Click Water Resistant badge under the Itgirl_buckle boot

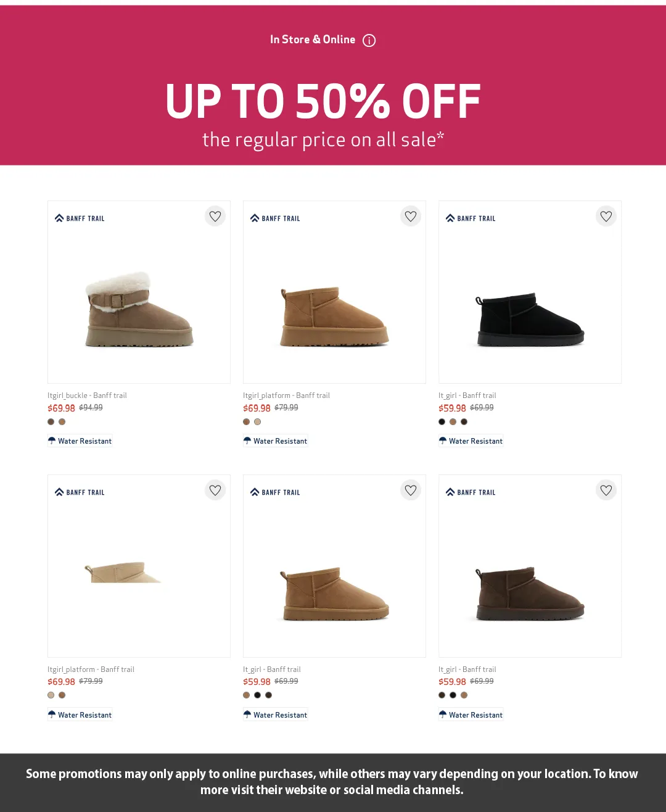(x=80, y=441)
